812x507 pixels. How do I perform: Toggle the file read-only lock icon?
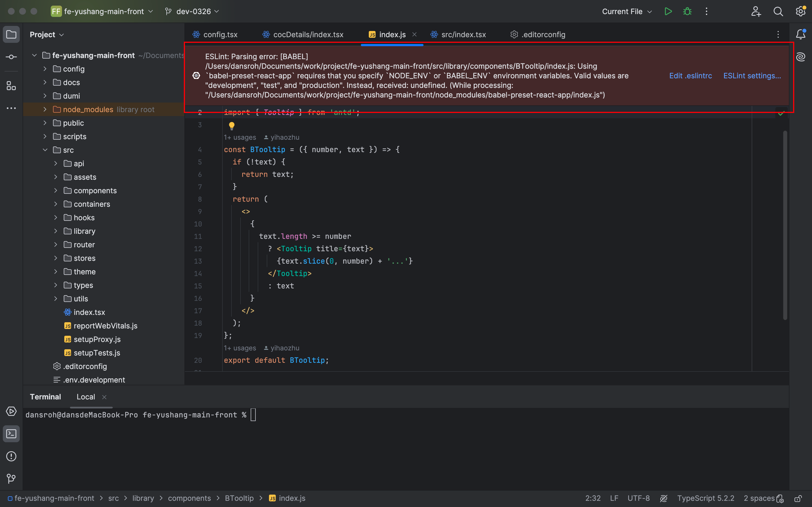(x=798, y=499)
